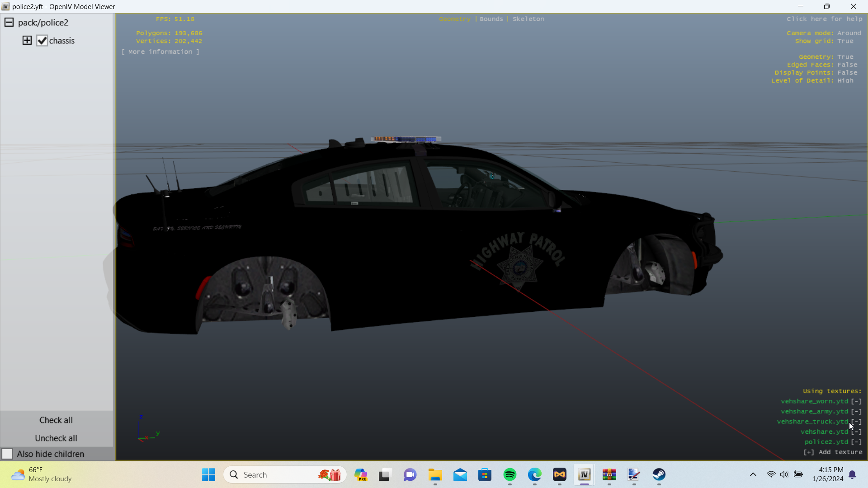Switch to the Bounds view tab
The height and width of the screenshot is (488, 868).
tap(491, 19)
